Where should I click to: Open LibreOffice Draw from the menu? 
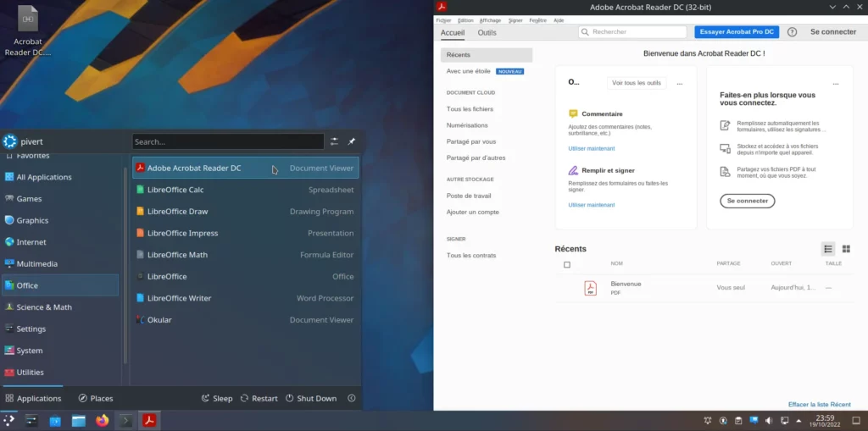point(246,212)
